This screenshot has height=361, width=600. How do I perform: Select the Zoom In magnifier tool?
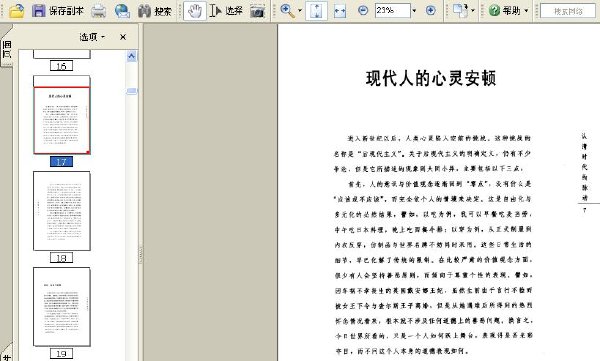pos(287,11)
